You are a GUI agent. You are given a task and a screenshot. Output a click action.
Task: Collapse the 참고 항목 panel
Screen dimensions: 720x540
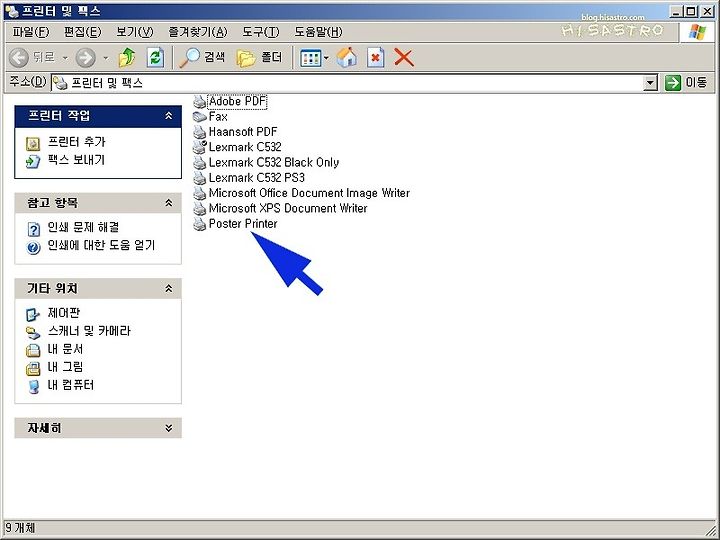pos(169,203)
